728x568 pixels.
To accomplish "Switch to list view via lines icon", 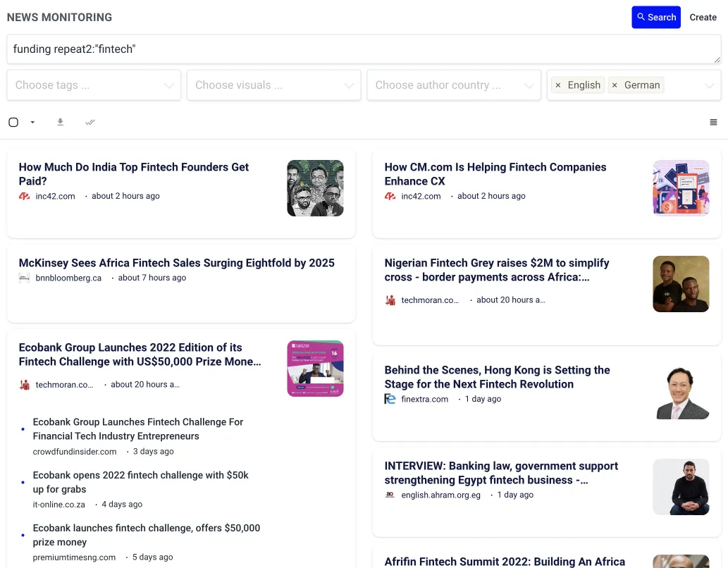I will pyautogui.click(x=713, y=122).
